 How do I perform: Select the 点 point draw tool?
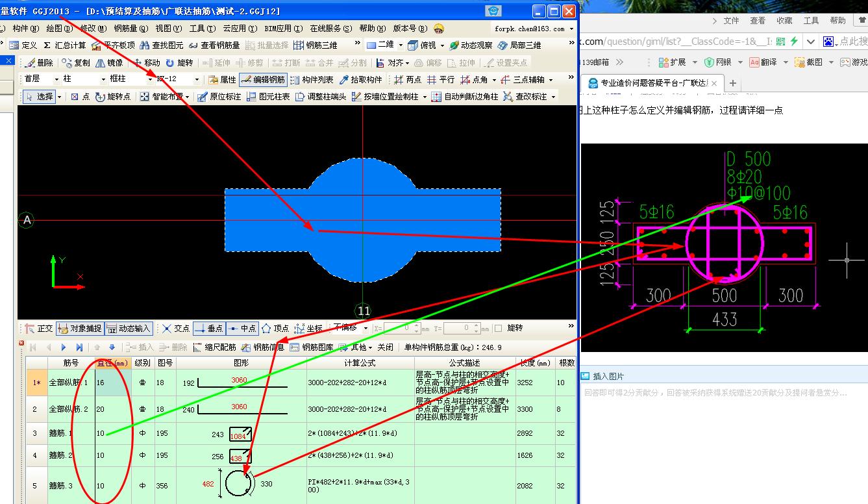(81, 97)
